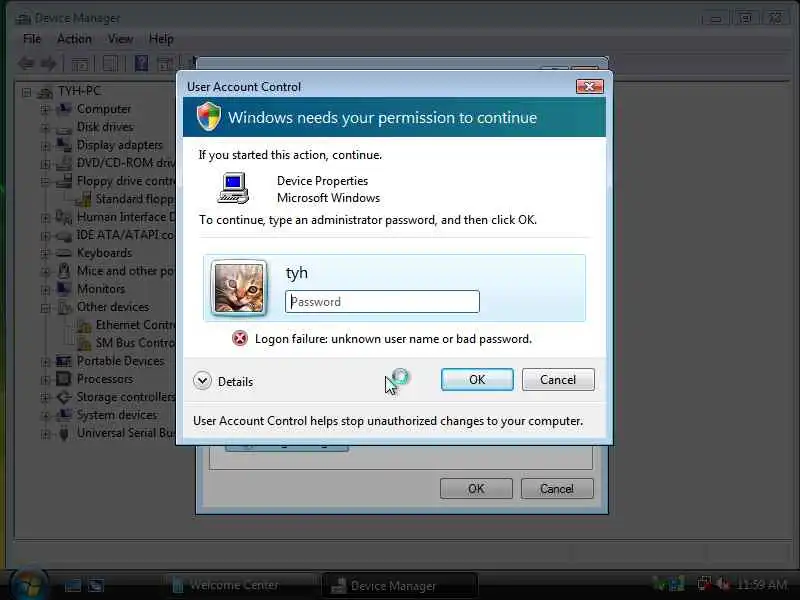Collapse the TYH-PC root node

point(27,92)
